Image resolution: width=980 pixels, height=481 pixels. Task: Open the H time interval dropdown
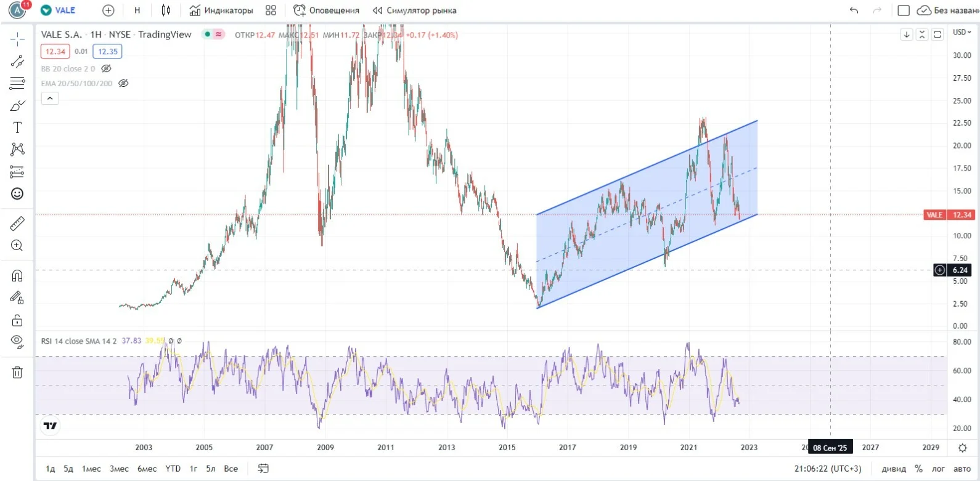pos(137,10)
